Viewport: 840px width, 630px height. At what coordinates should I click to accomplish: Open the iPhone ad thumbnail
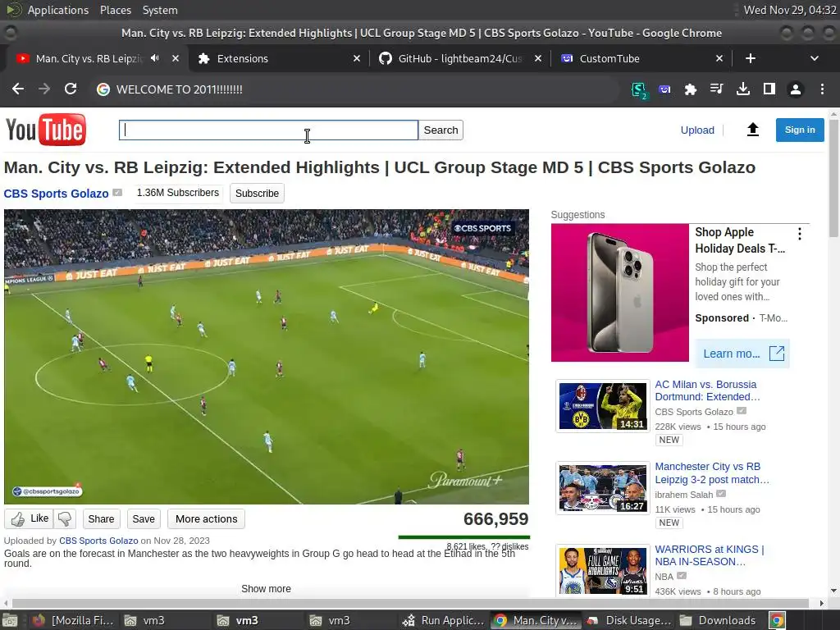(x=620, y=293)
